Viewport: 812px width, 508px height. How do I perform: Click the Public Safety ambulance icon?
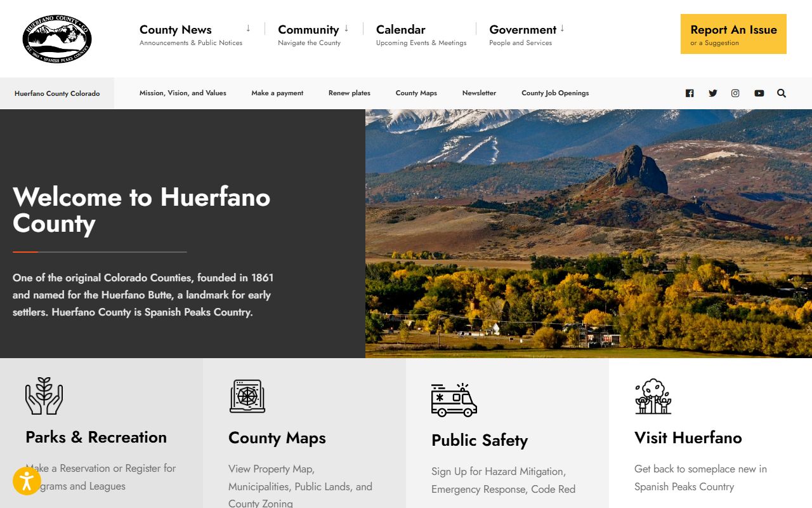click(x=454, y=399)
